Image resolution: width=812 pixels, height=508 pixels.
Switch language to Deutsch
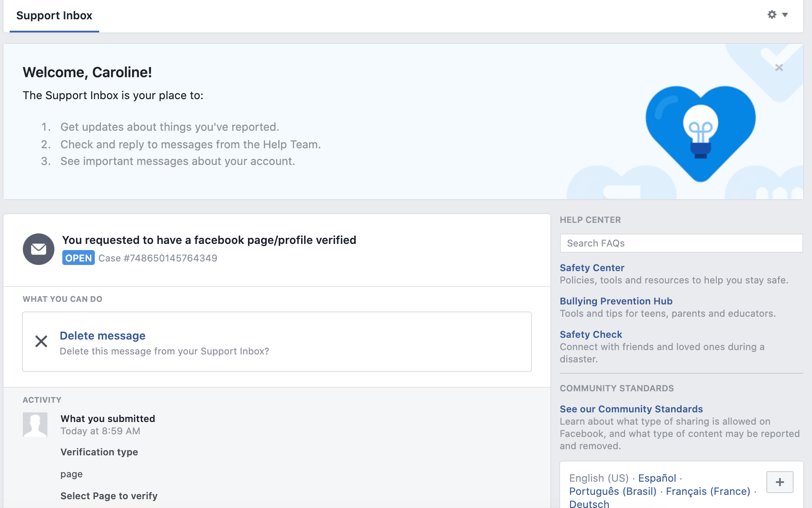pyautogui.click(x=589, y=504)
